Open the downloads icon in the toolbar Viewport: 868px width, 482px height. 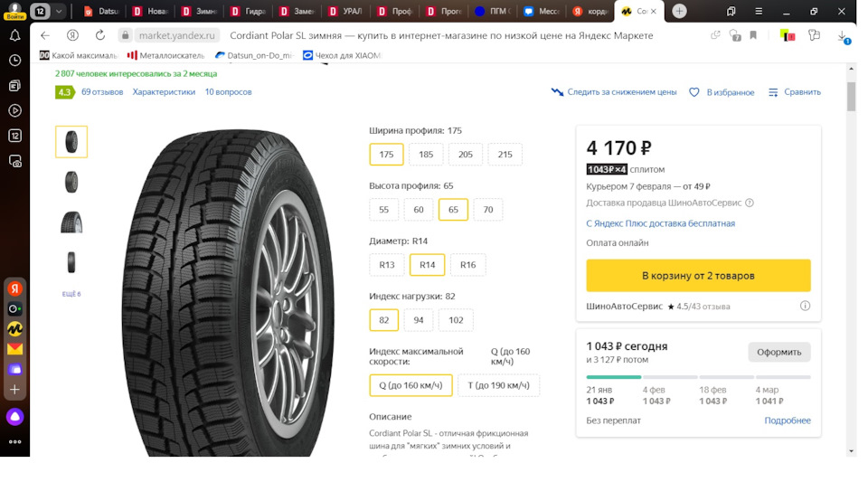click(843, 36)
